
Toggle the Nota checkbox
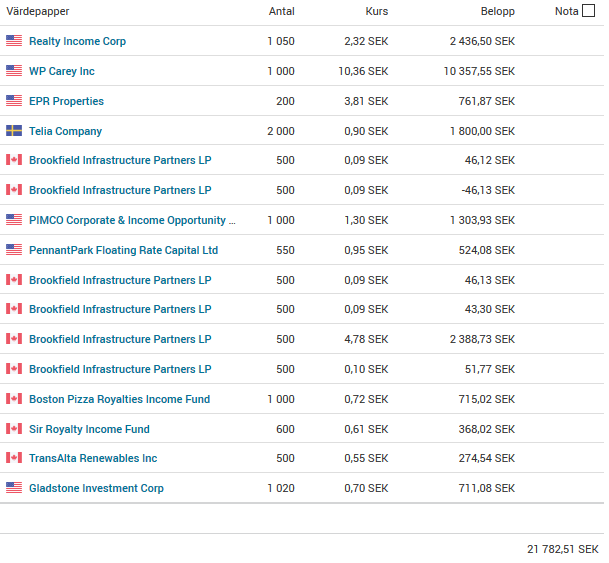point(588,11)
